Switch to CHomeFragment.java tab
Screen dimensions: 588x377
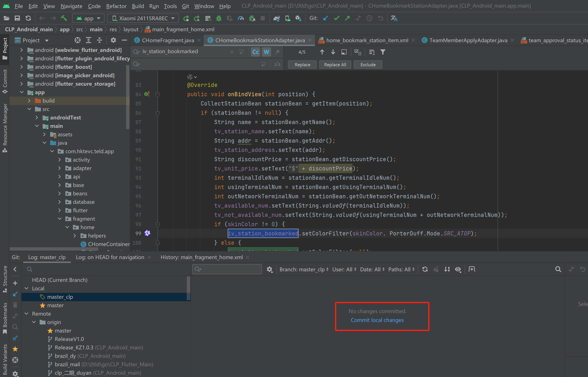point(168,40)
